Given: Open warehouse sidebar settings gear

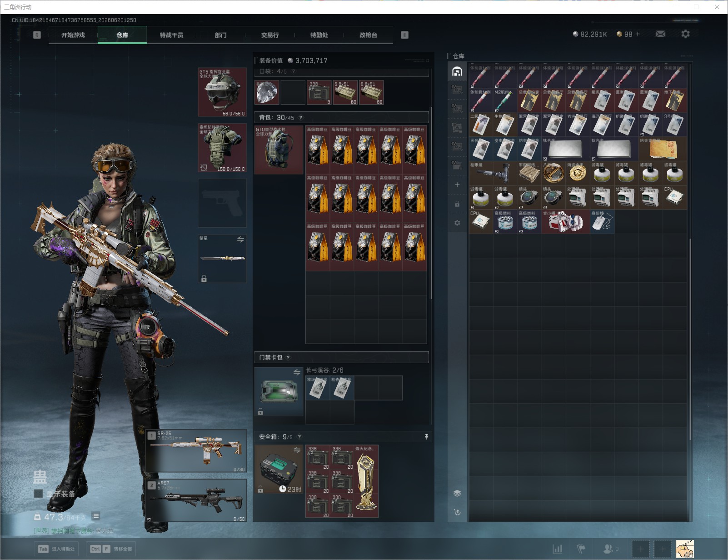Looking at the screenshot, I should (457, 223).
